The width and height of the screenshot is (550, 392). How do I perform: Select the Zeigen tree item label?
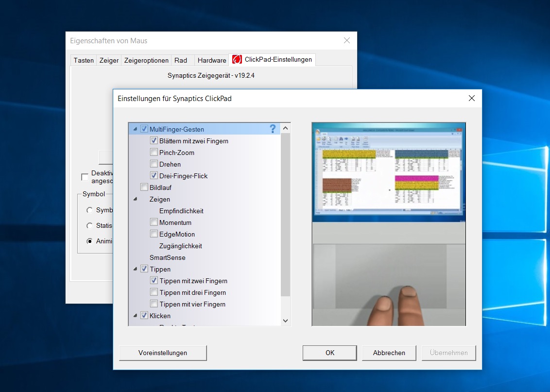pos(159,199)
